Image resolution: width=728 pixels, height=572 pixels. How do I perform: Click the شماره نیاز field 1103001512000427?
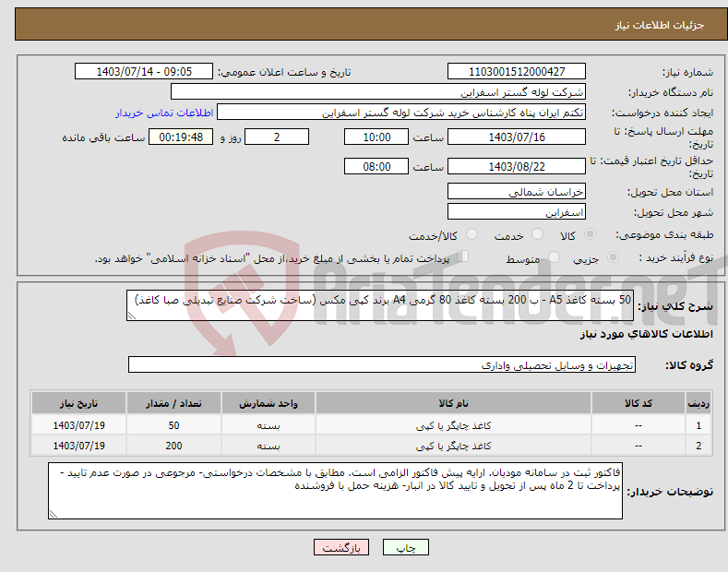click(x=517, y=72)
